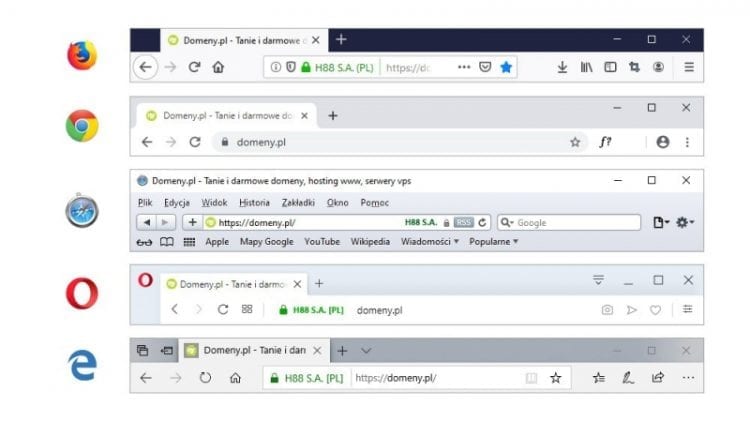Image resolution: width=750 pixels, height=421 pixels.
Task: Toggle the blue bookmark star in Firefox
Action: coord(506,67)
